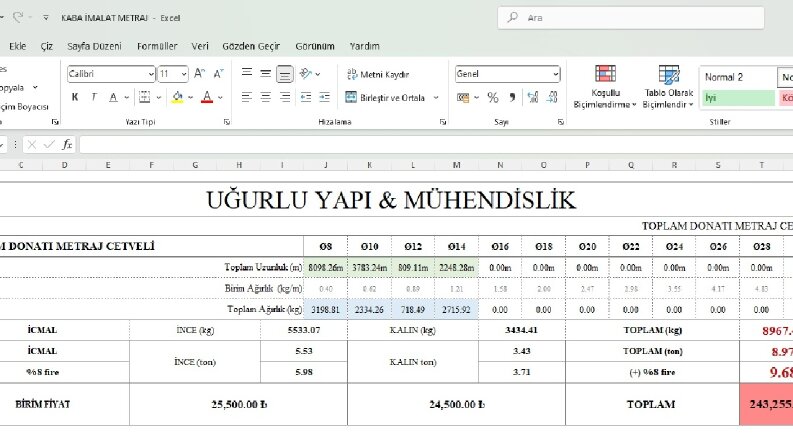Apply yellow fill color bucket
793x446 pixels.
[x=177, y=97]
